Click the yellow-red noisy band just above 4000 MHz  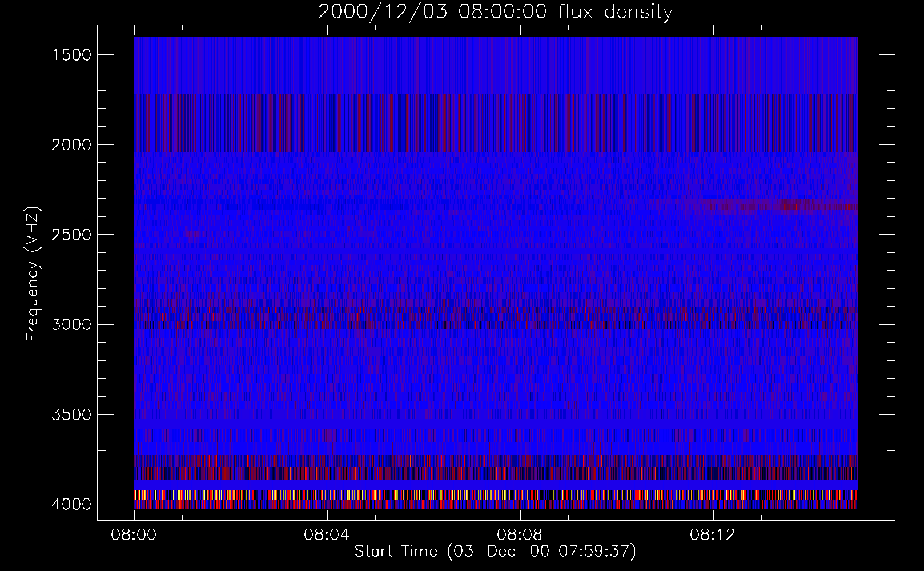click(x=496, y=495)
